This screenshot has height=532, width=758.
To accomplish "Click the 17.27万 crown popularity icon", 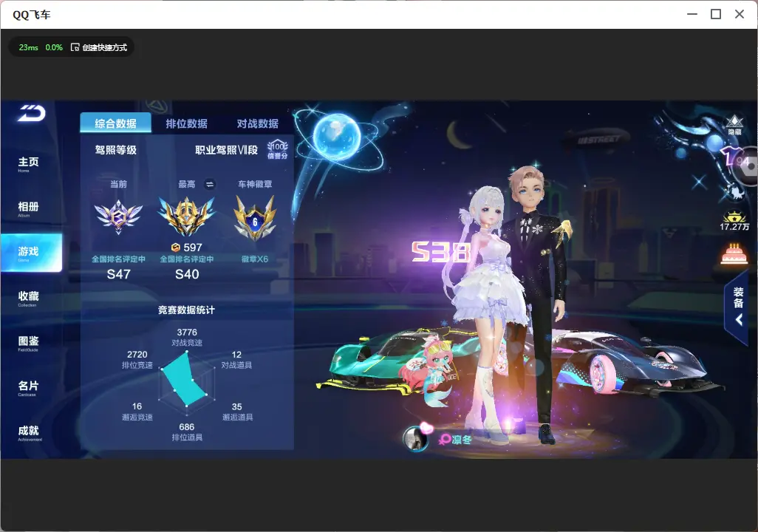I will click(x=734, y=220).
